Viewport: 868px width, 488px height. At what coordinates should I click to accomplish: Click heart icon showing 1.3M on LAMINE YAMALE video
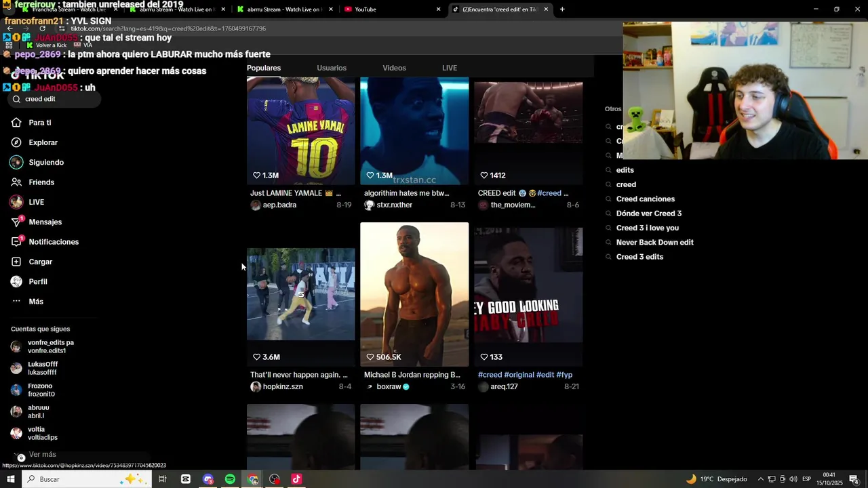(x=257, y=176)
